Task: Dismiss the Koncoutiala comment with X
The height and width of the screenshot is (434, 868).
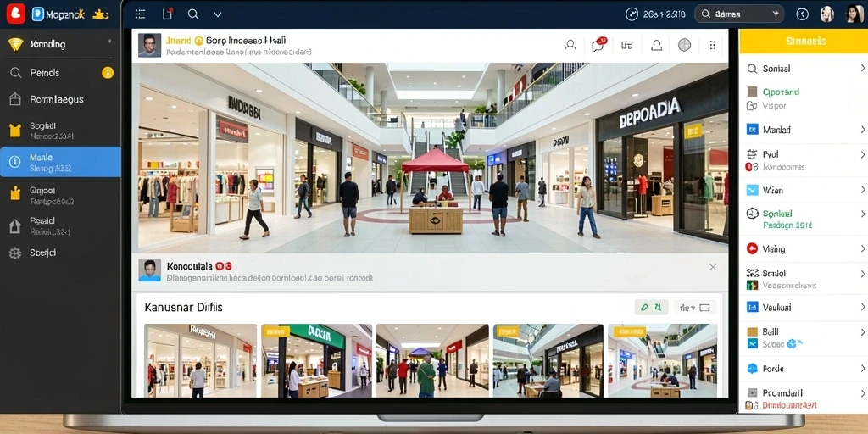Action: 713,267
